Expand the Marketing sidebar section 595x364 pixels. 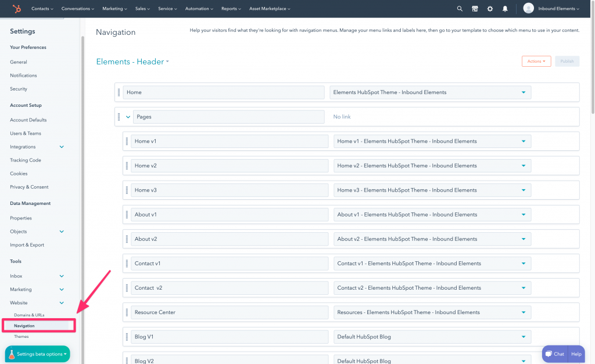click(62, 289)
